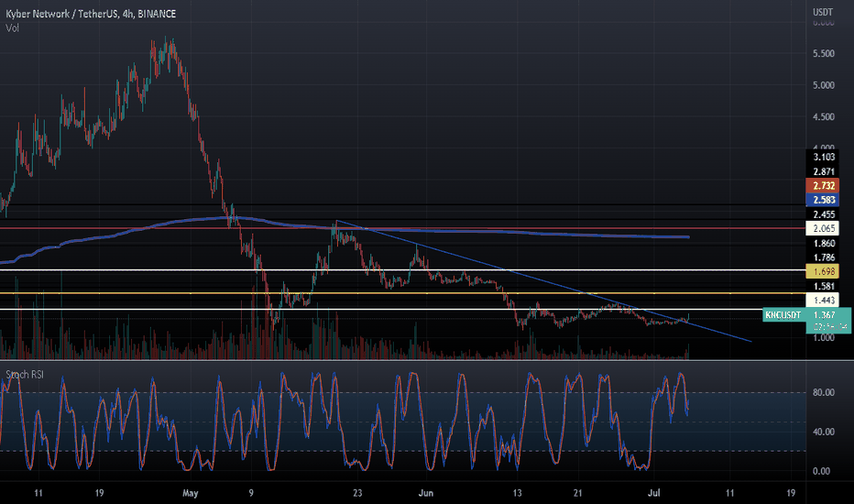Click the Jun label on time axis

tap(426, 493)
